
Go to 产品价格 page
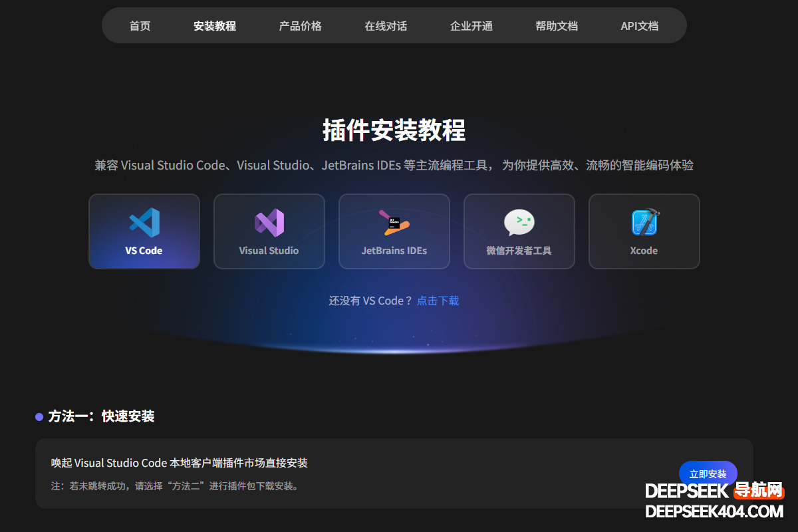300,26
